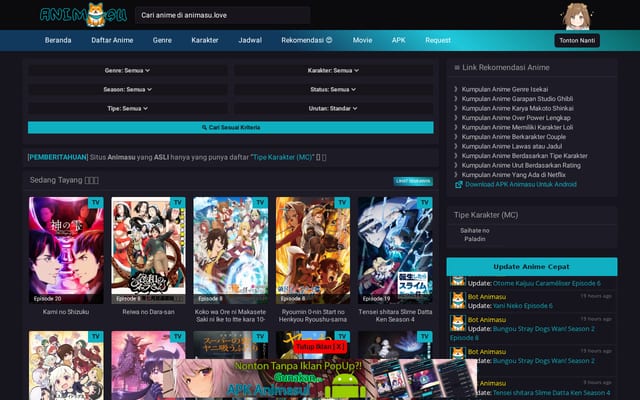
Task: Open Kumpulan Anime Garapan Studio Ghibli link
Action: tap(517, 99)
